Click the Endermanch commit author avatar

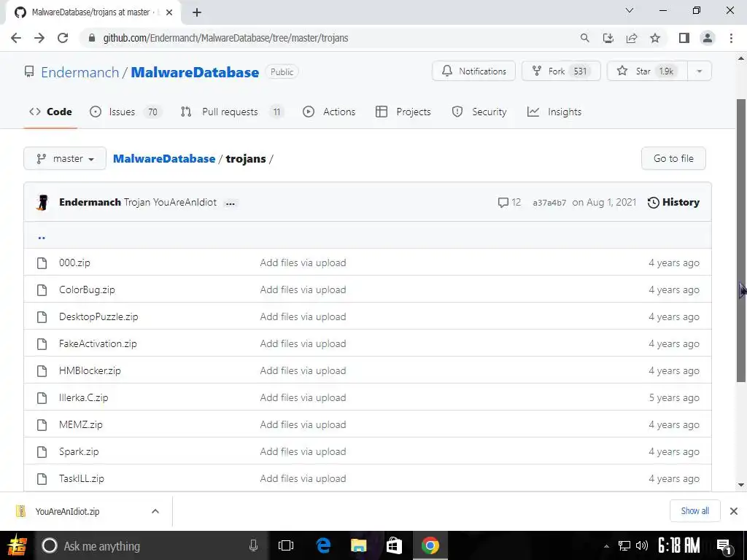pos(42,203)
